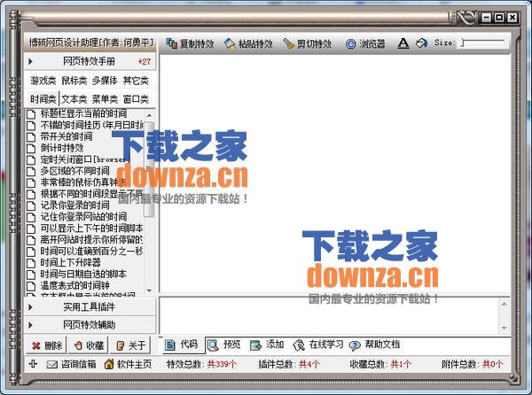This screenshot has width=532, height=395.
Task: Click the 关于 about button
Action: click(x=130, y=345)
